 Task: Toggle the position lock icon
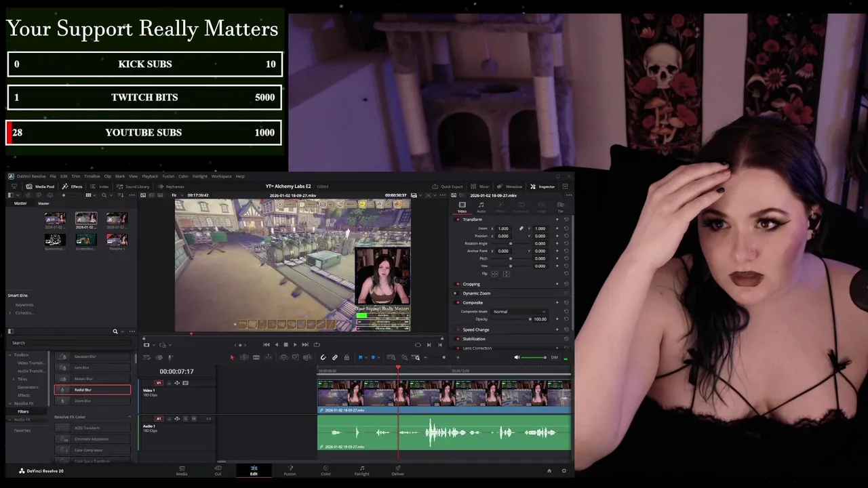[347, 357]
